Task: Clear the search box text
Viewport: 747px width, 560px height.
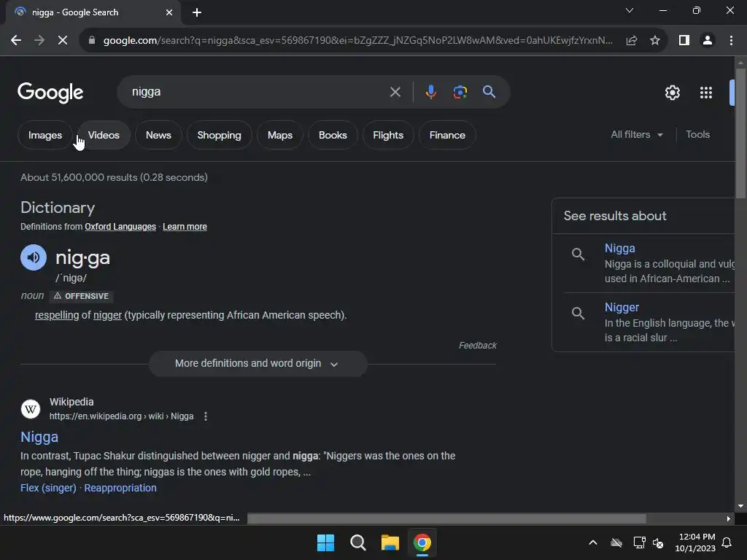Action: coord(395,92)
